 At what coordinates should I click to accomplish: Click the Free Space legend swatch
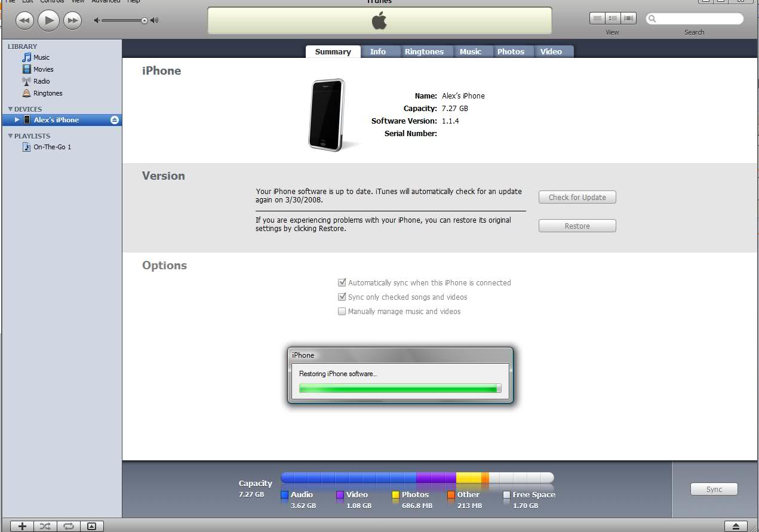(x=506, y=495)
